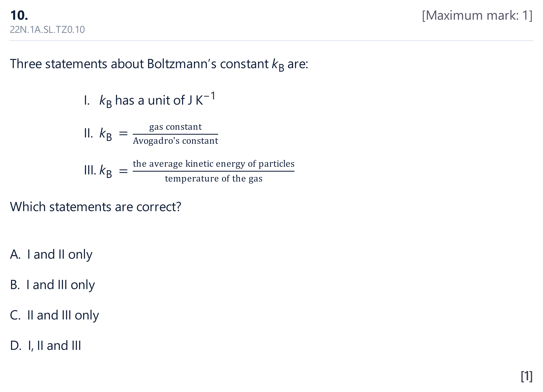Image resolution: width=543 pixels, height=392 pixels.
Task: Click the "Avogadro's constant" denominator
Action: pyautogui.click(x=176, y=141)
